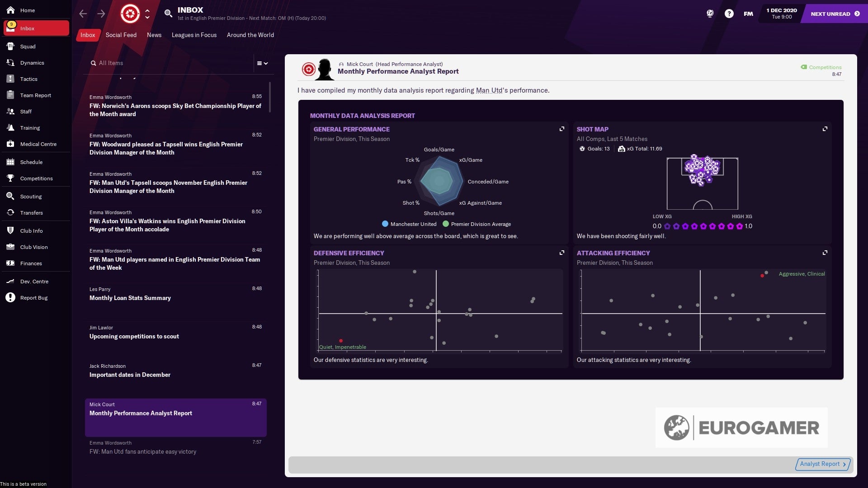868x488 pixels.
Task: Open search with the magnifier icon
Action: click(x=168, y=14)
